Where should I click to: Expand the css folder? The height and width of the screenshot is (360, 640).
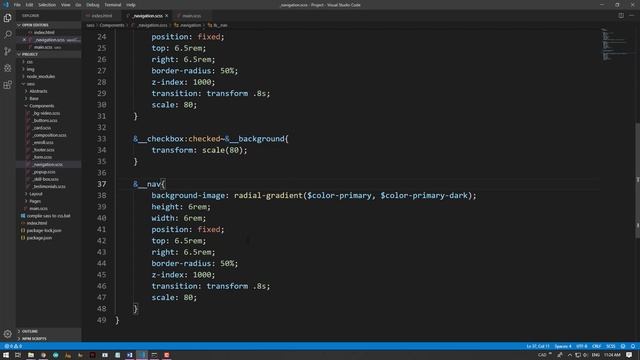[29, 62]
